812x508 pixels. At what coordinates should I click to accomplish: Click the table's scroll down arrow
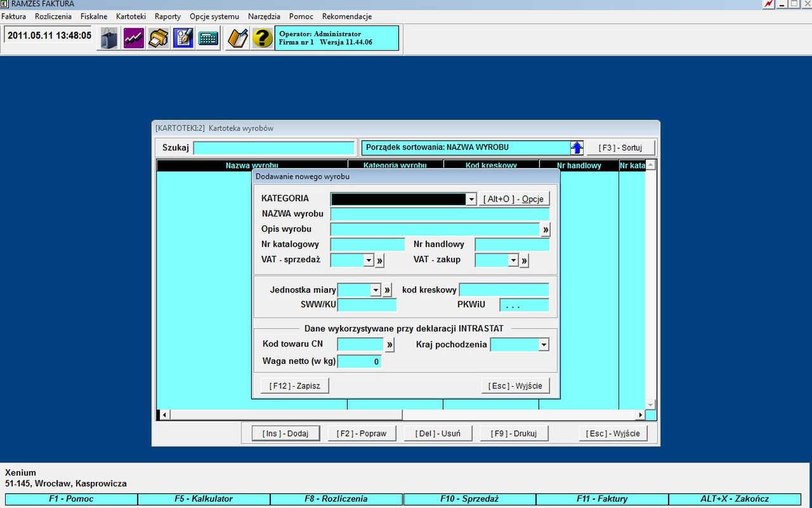(x=650, y=404)
